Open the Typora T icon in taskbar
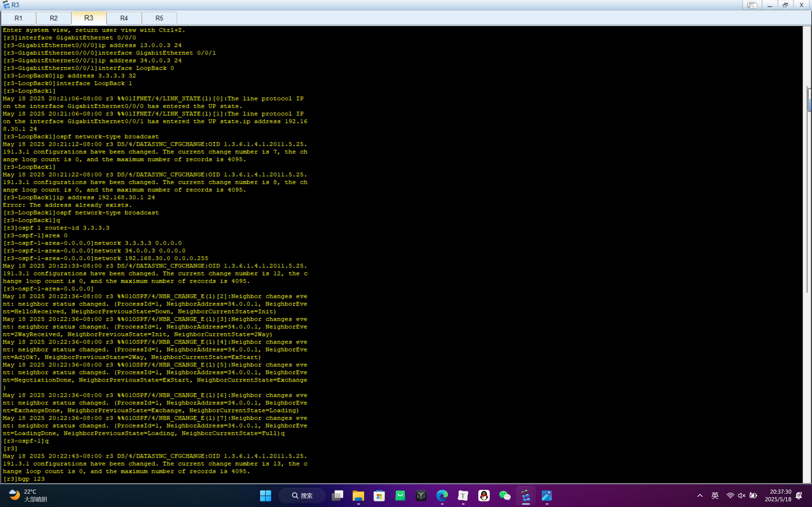 pos(463,496)
